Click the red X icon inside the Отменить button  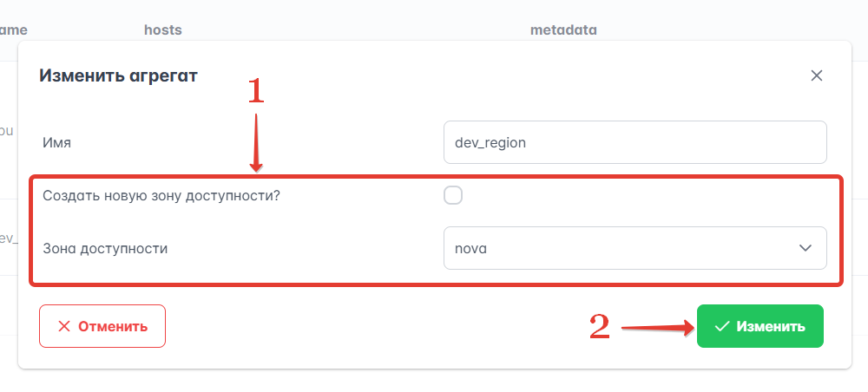click(x=63, y=327)
